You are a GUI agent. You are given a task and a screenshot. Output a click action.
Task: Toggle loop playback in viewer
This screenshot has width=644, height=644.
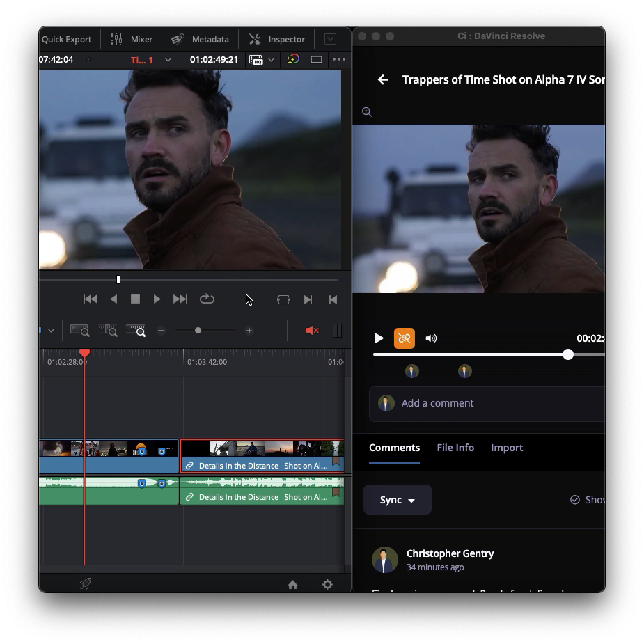pos(207,299)
